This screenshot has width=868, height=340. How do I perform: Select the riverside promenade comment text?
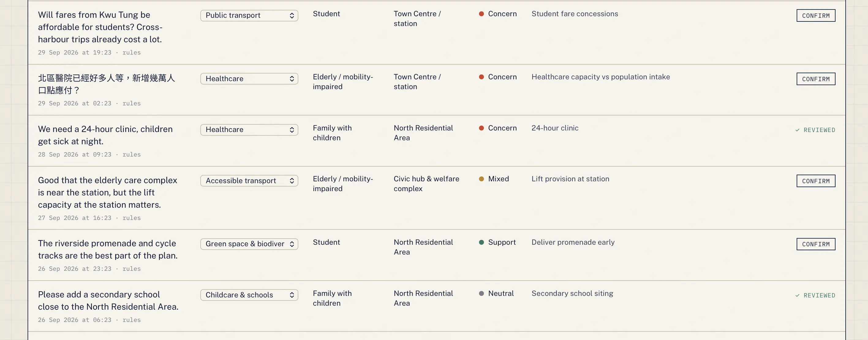(108, 249)
